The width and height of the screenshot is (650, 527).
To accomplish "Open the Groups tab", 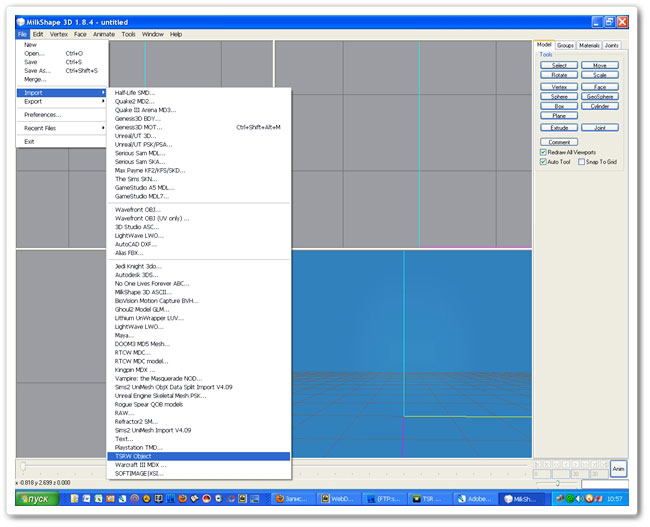I will pyautogui.click(x=566, y=45).
